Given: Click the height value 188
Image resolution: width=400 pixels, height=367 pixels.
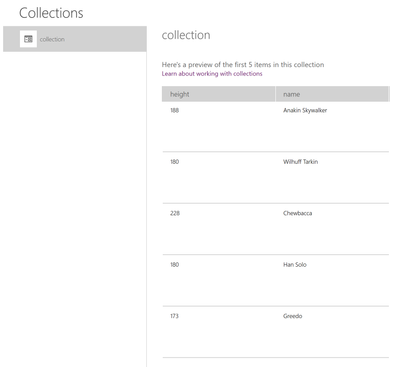Looking at the screenshot, I should [x=175, y=110].
